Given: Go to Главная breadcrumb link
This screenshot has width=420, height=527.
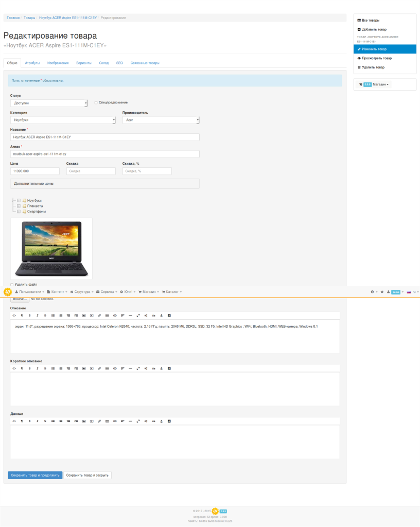Looking at the screenshot, I should tap(13, 18).
